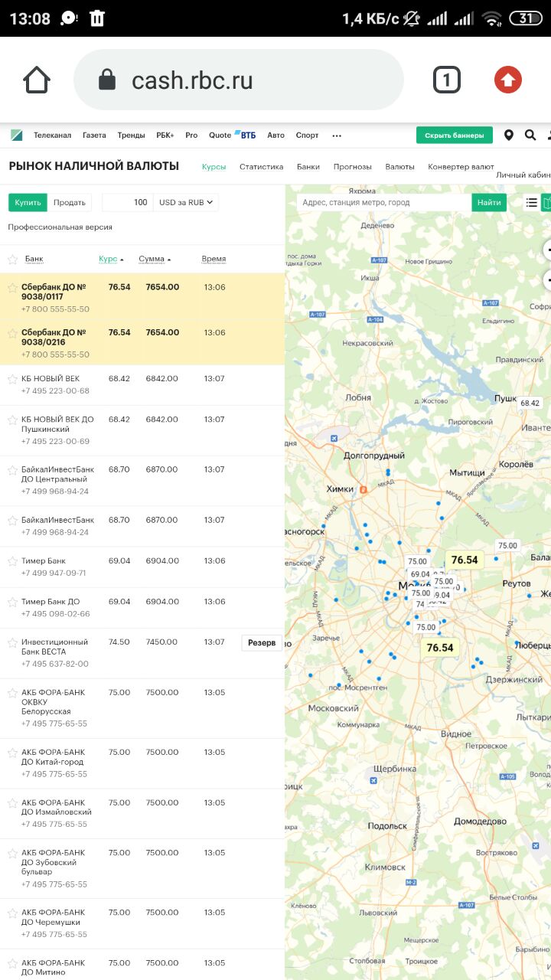Open the search magnifier icon in header
The height and width of the screenshot is (980, 551).
point(530,136)
